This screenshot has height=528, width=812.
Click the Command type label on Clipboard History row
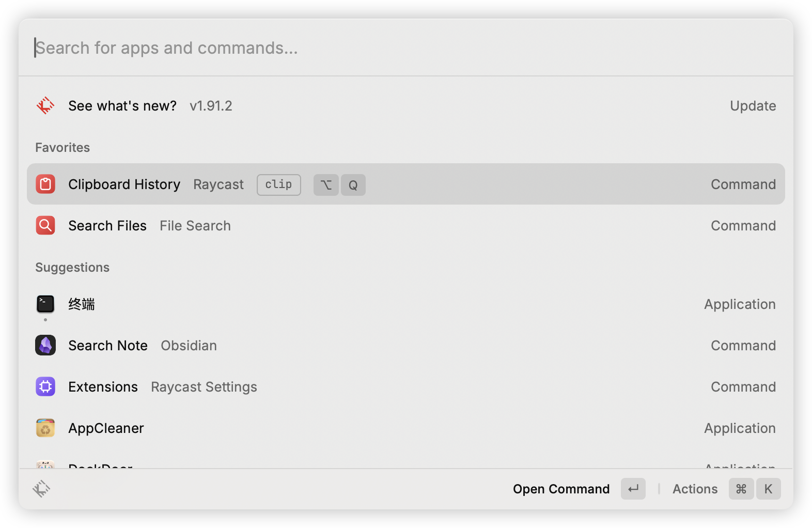coord(743,184)
